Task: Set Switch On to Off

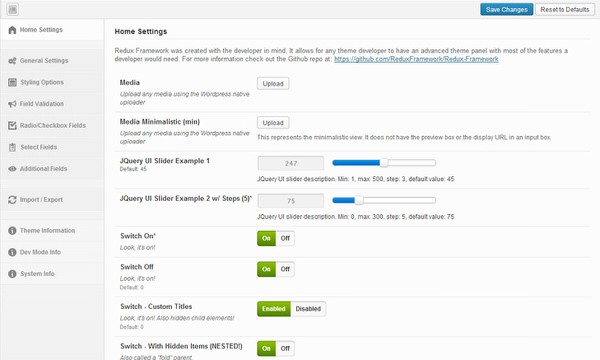Action: [285, 238]
